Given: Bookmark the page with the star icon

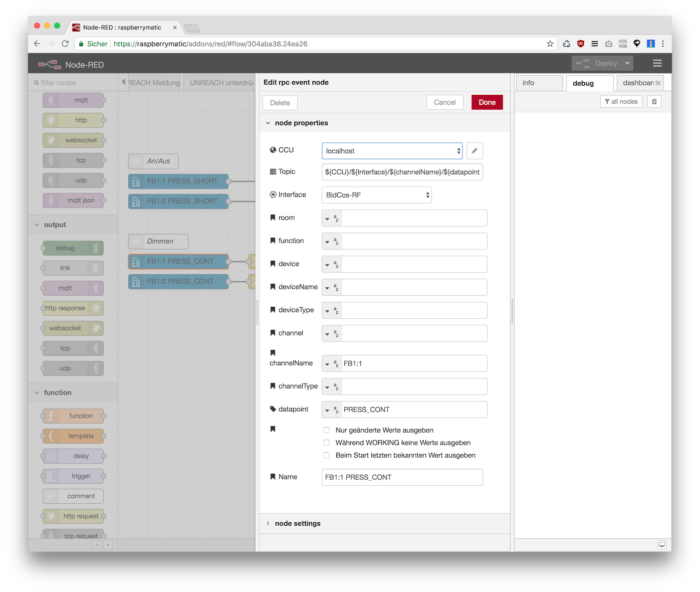Looking at the screenshot, I should pos(550,44).
